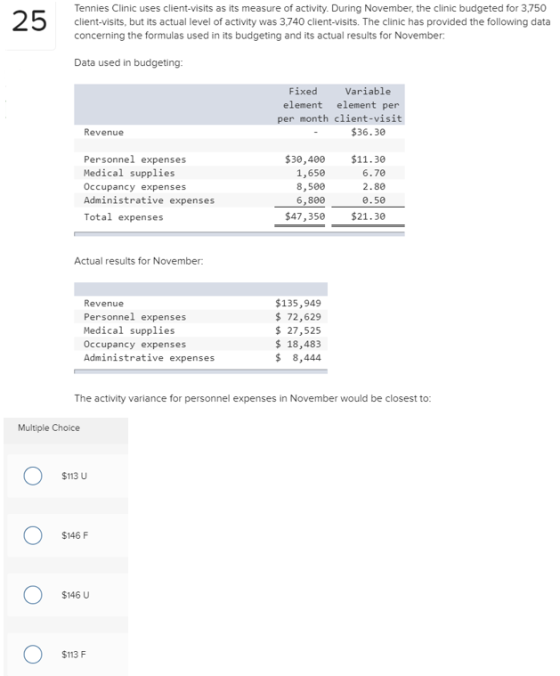Viewport: 560px width, 676px height.
Task: Click the Multiple Choice header label
Action: click(x=49, y=428)
